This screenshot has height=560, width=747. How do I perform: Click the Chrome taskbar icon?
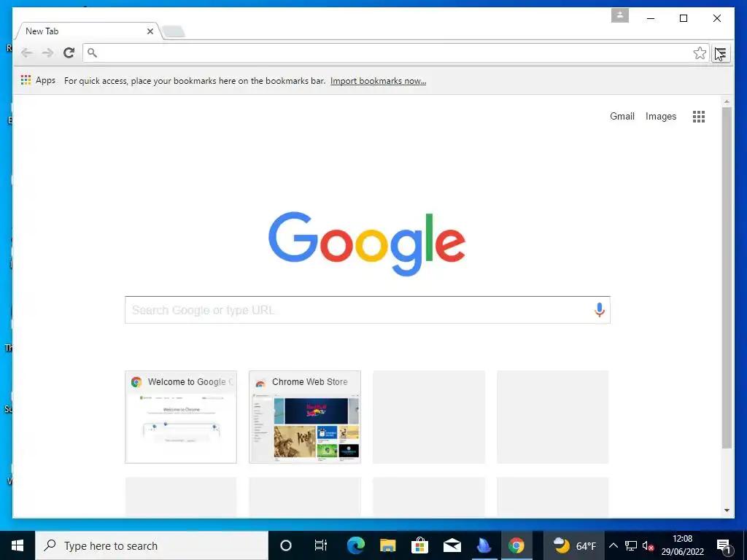pyautogui.click(x=516, y=545)
